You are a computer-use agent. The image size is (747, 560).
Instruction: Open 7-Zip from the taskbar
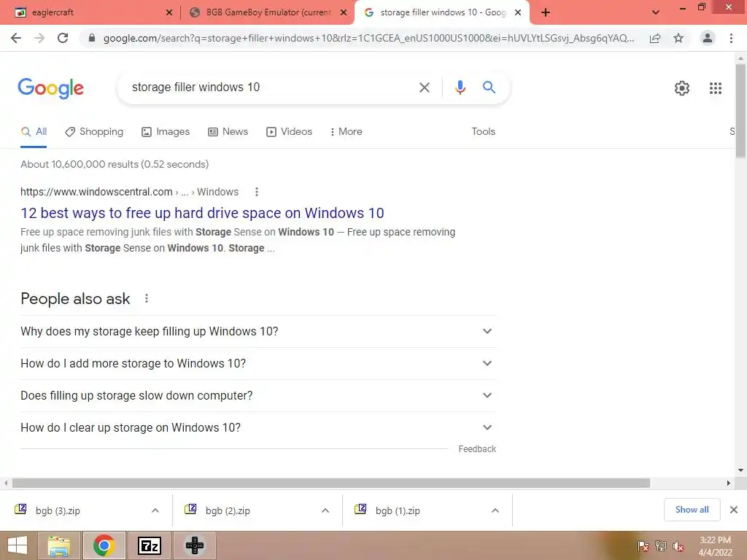coord(150,545)
